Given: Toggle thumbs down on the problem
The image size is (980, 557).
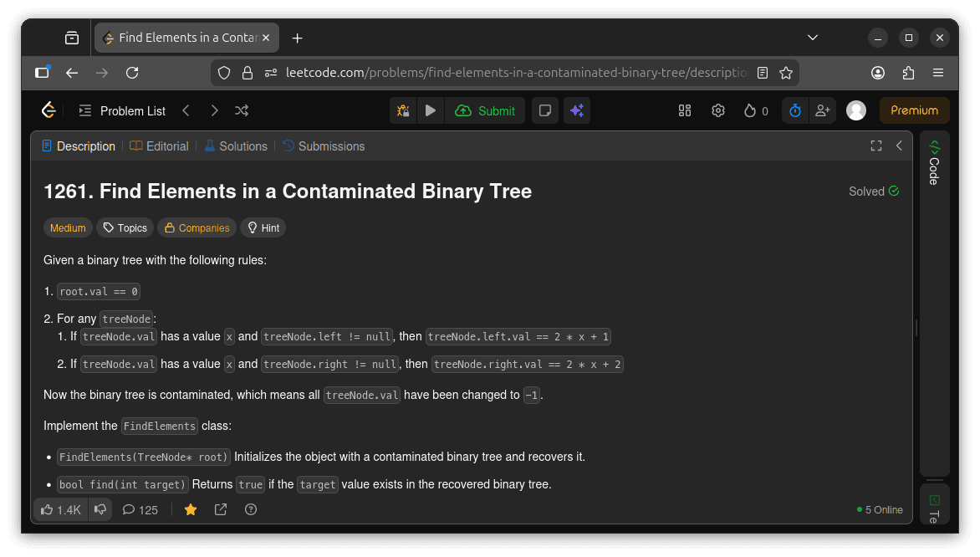Looking at the screenshot, I should click(x=100, y=509).
